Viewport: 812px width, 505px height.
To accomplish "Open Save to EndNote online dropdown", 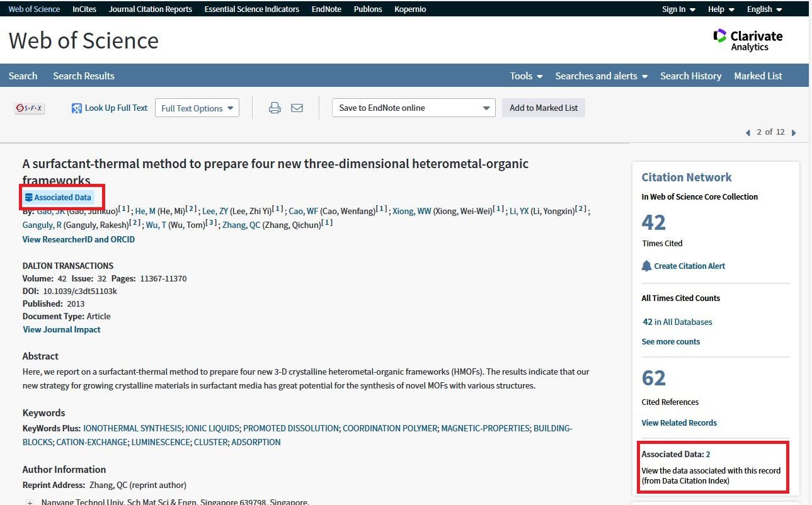I will (414, 108).
